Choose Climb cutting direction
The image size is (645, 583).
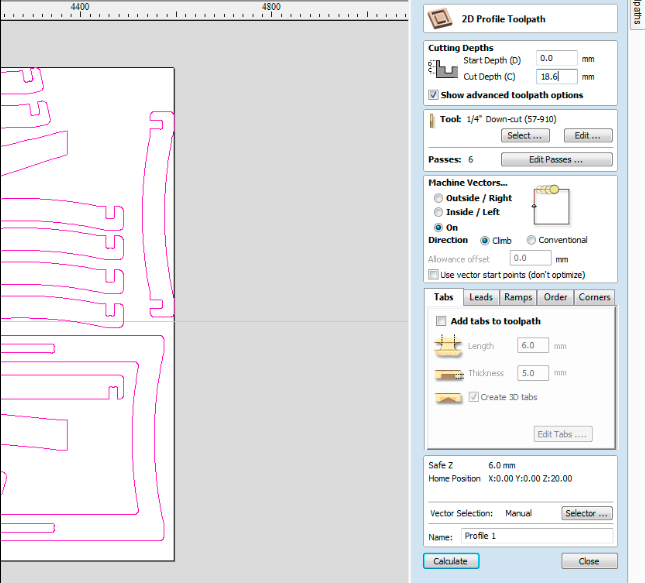pos(485,241)
